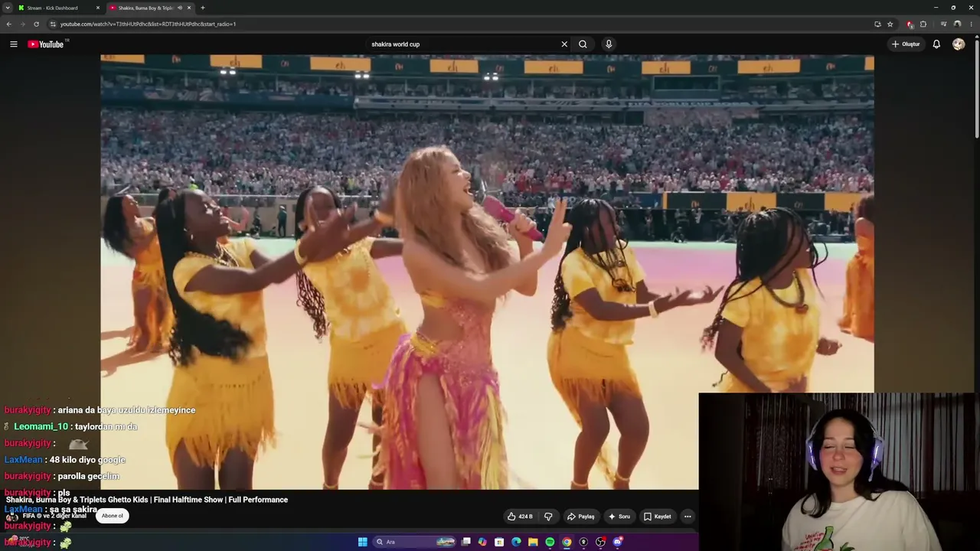Dislike the Shakira video
The width and height of the screenshot is (980, 551).
click(x=548, y=517)
